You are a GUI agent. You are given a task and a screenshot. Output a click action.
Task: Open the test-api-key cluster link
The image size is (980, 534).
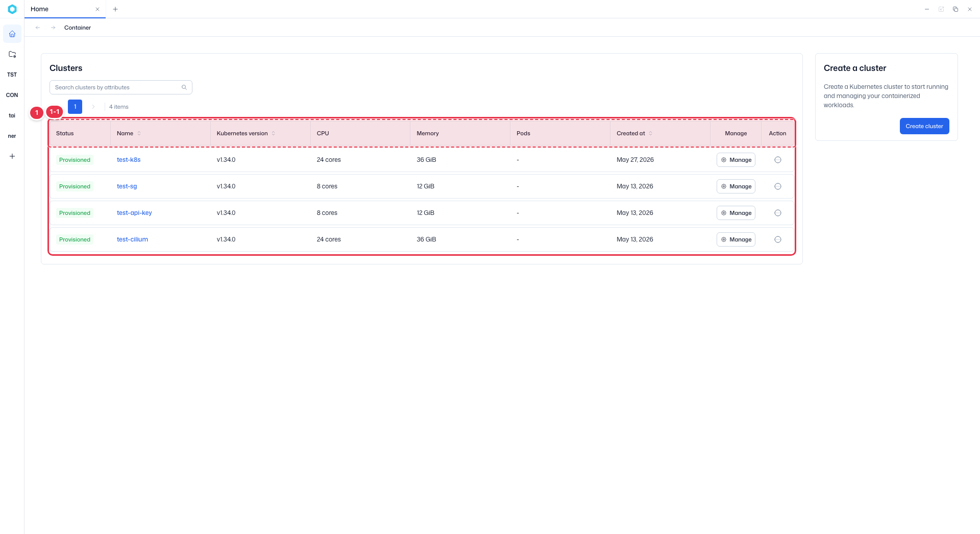coord(134,213)
